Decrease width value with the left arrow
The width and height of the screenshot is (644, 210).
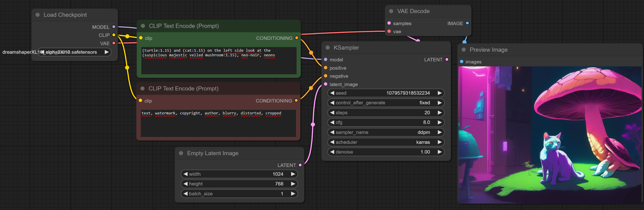(186, 174)
